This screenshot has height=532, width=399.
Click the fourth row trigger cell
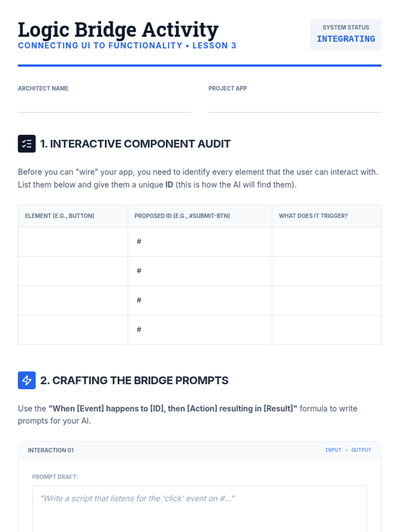pos(327,330)
